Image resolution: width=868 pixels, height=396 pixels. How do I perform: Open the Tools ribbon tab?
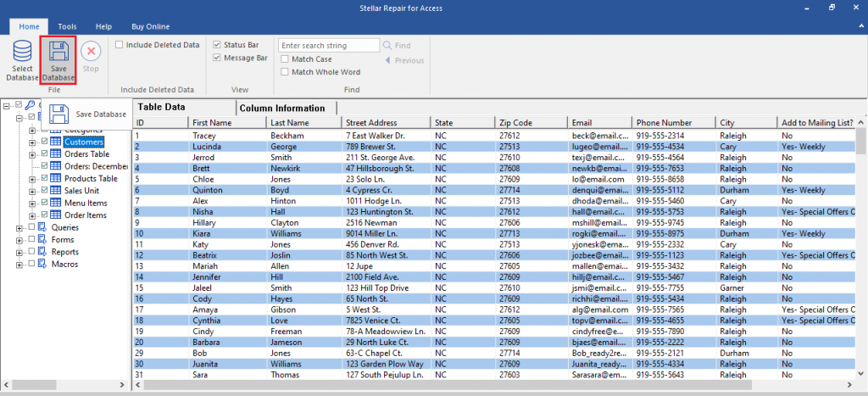click(x=68, y=26)
